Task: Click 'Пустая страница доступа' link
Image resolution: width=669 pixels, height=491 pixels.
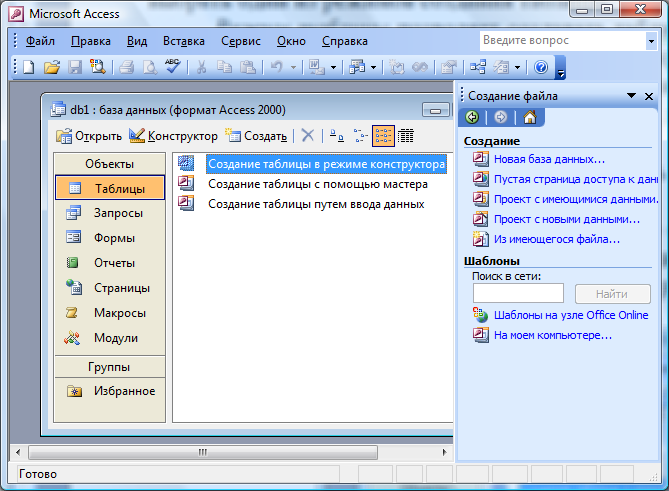Action: pos(576,179)
